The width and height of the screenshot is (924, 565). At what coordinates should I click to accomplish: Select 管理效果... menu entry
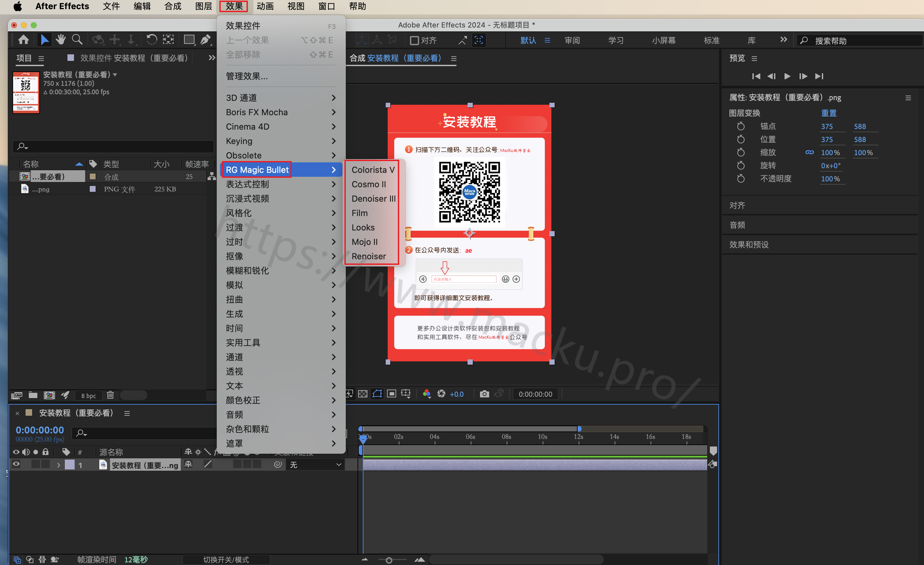pyautogui.click(x=281, y=76)
